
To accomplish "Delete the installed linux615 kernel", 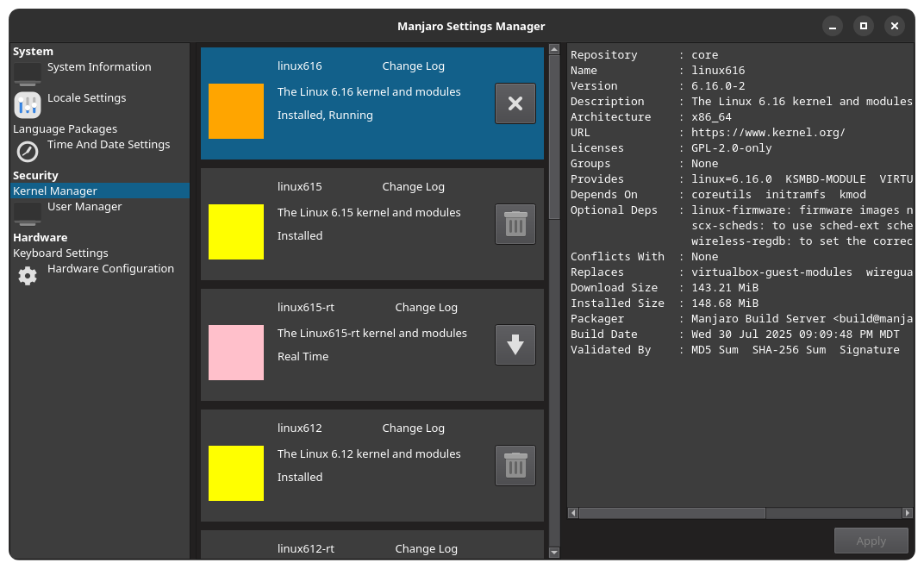I will [515, 224].
